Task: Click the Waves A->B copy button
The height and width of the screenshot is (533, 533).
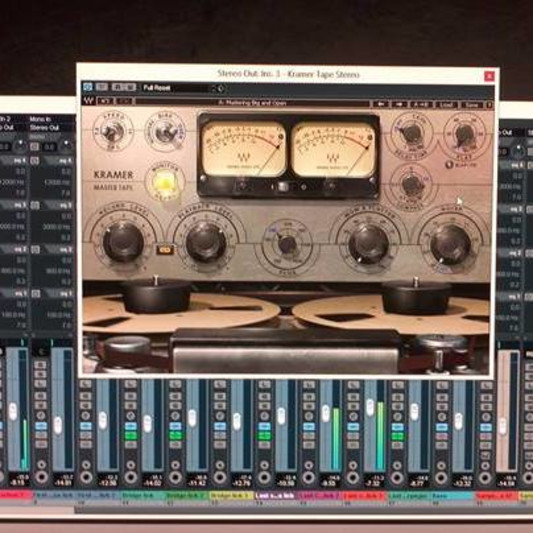Action: [x=422, y=105]
